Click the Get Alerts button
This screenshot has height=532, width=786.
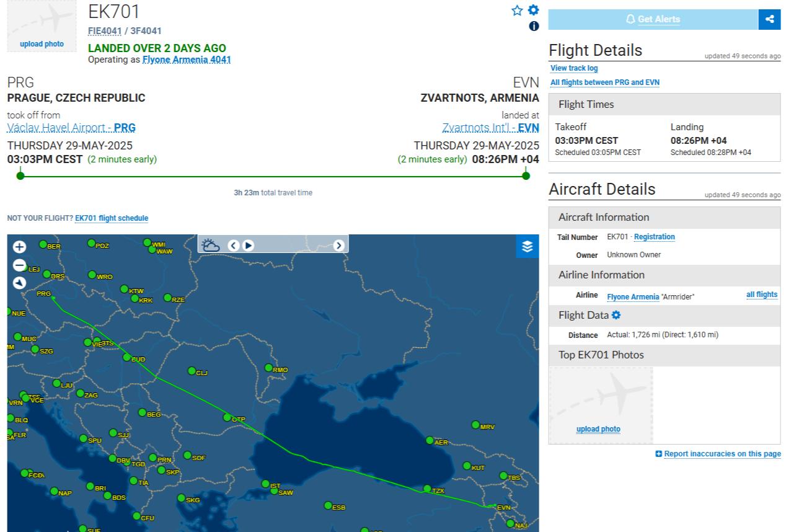click(653, 19)
